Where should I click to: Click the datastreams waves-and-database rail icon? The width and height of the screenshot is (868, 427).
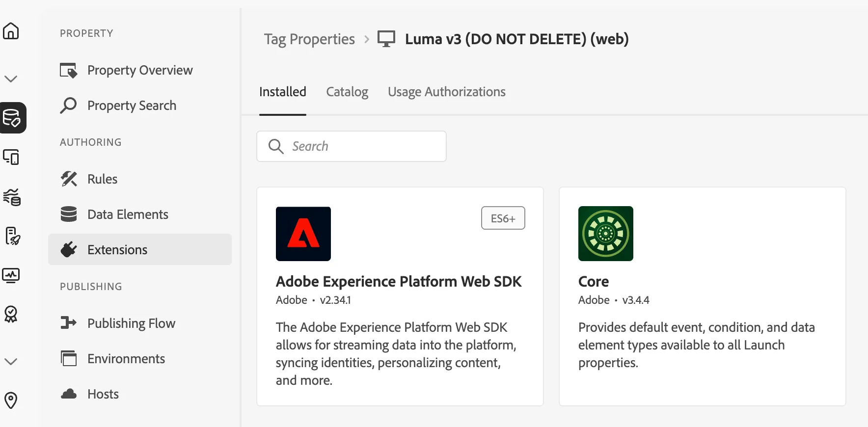click(x=11, y=197)
